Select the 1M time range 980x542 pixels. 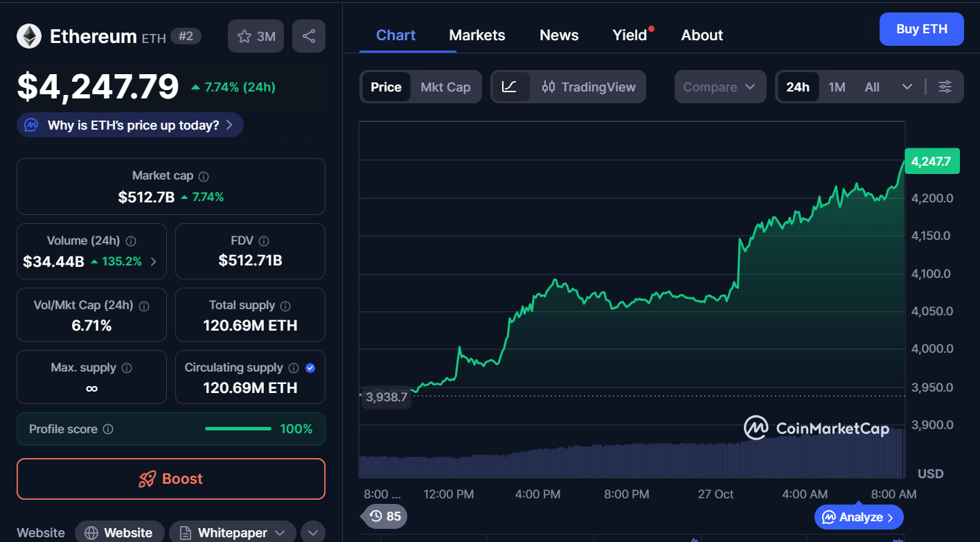(837, 87)
